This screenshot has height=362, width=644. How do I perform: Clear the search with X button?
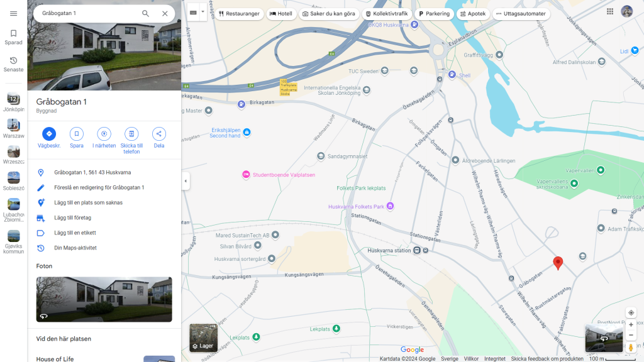[165, 13]
